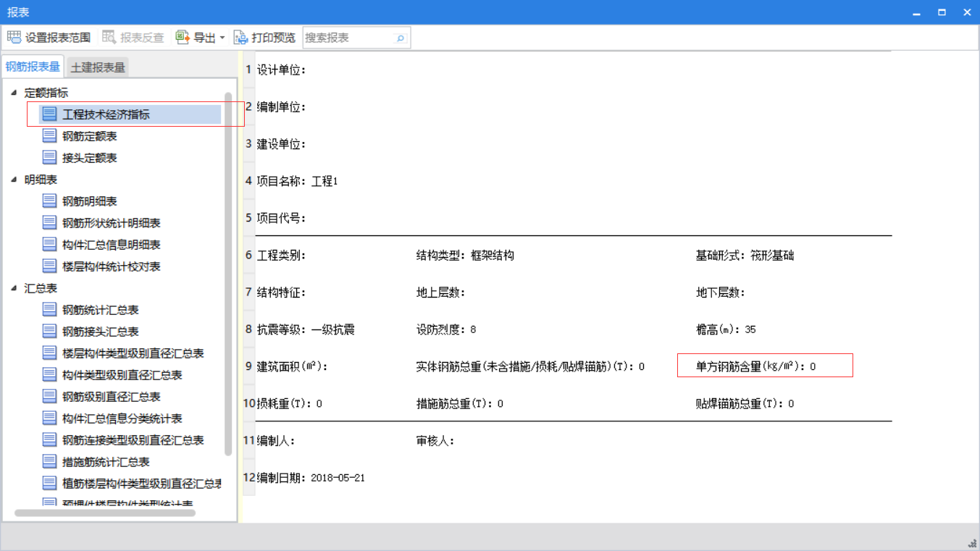
Task: Click the 项目名称: 工程1 text
Action: [x=298, y=181]
